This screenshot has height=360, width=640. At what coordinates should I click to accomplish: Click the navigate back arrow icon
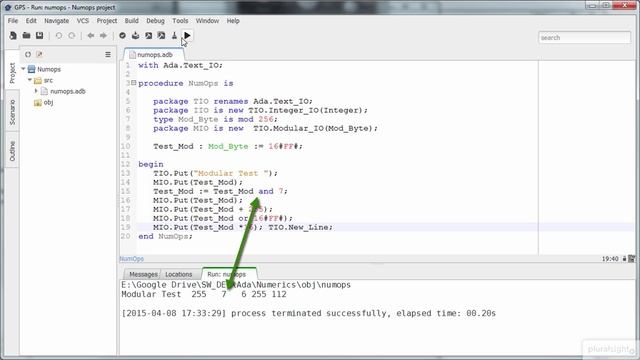(91, 36)
